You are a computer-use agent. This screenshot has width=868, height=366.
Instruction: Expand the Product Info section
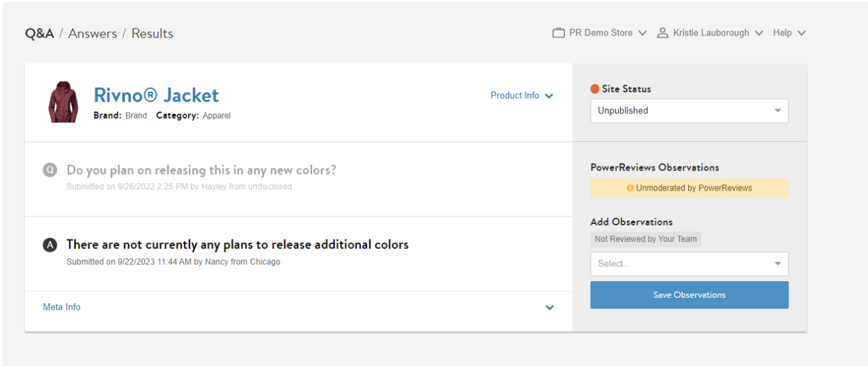pos(522,95)
